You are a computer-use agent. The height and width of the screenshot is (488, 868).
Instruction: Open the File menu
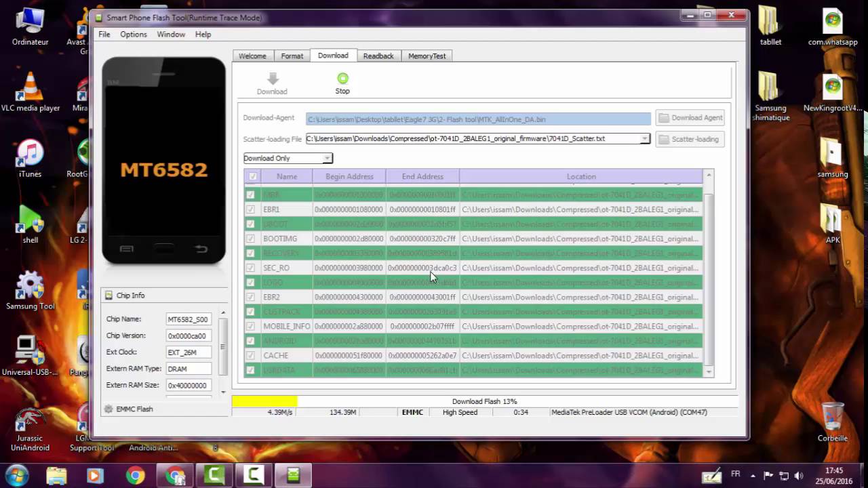pyautogui.click(x=104, y=34)
